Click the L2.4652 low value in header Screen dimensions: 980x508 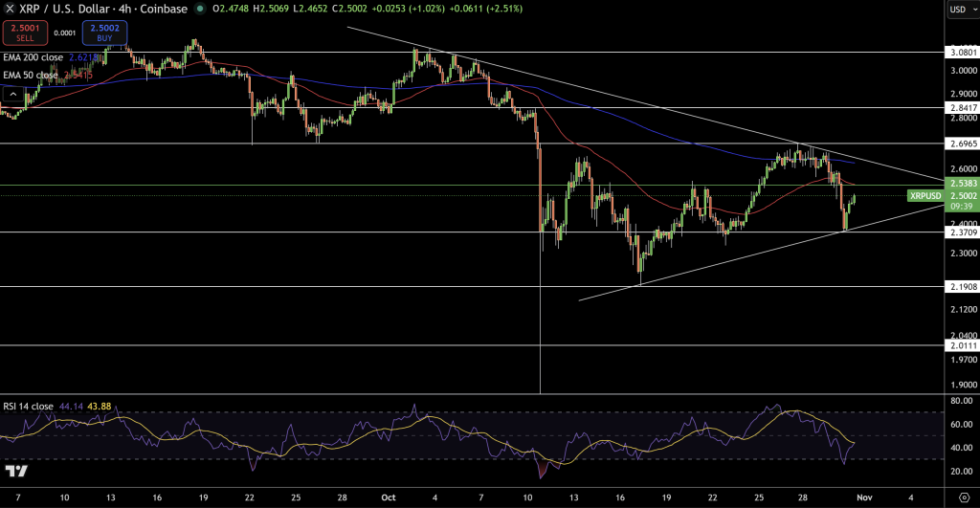coord(309,9)
